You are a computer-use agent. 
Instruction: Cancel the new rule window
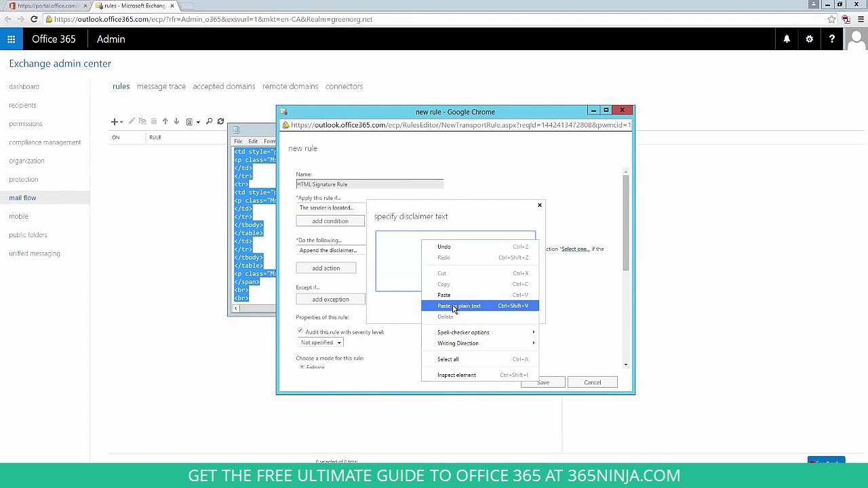593,382
